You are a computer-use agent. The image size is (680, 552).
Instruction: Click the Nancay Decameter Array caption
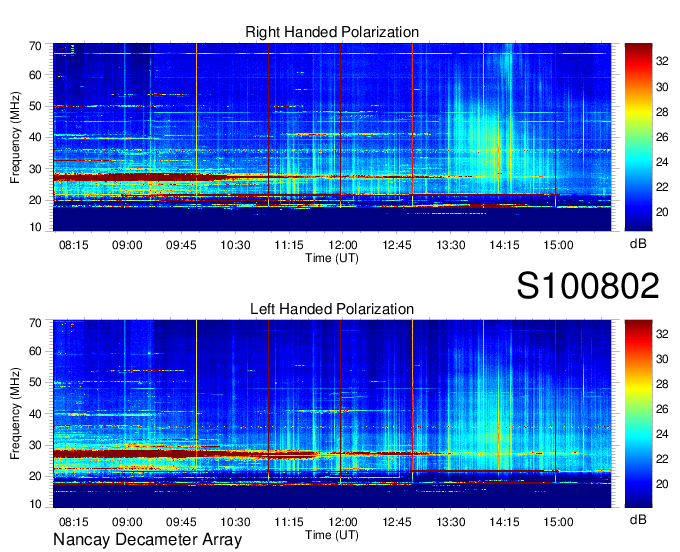pyautogui.click(x=147, y=540)
